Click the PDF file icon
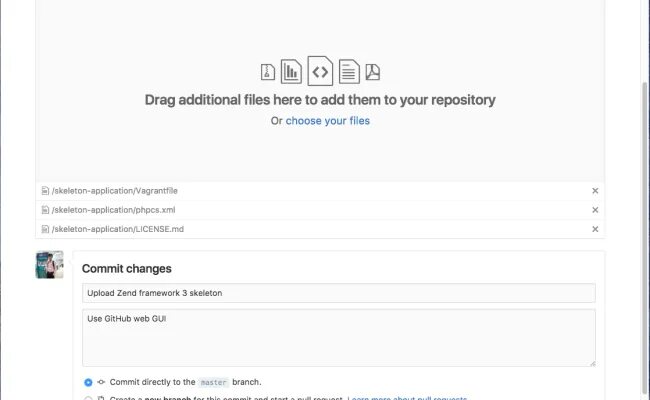Viewport: 650px width, 400px height. 372,72
